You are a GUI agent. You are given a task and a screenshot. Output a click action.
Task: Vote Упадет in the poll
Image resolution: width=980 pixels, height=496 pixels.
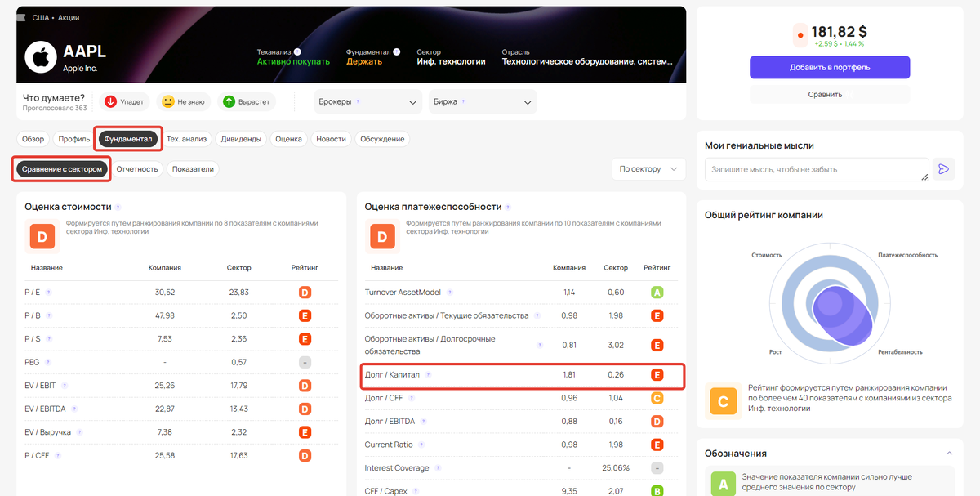point(124,102)
